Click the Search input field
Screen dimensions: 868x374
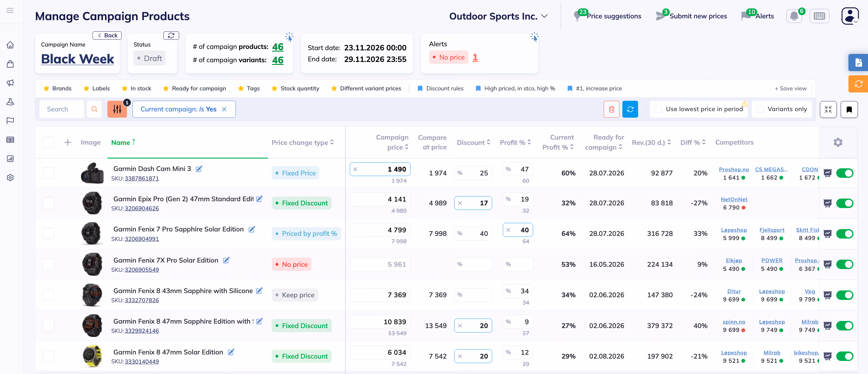pos(62,109)
